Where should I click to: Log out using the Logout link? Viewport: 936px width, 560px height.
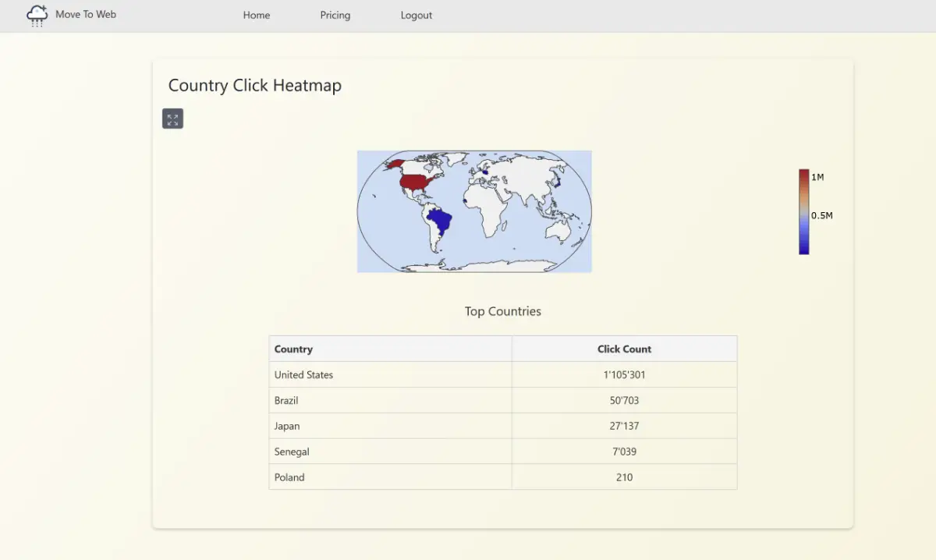416,15
